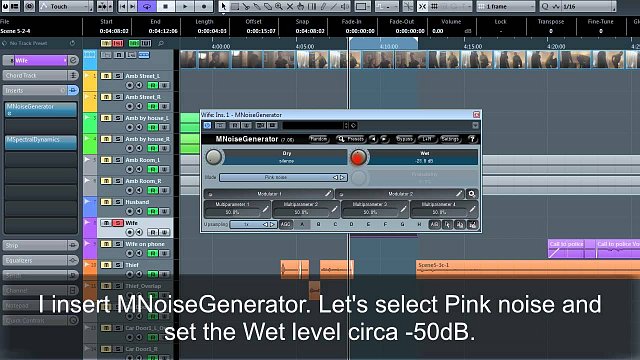Click the Stop button in the transport bar
This screenshot has height=360, width=640.
[166, 6]
